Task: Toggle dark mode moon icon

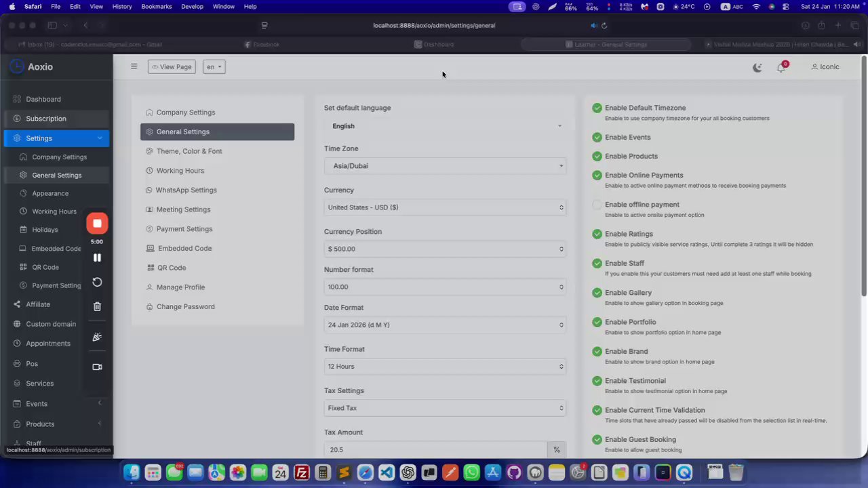Action: [757, 67]
